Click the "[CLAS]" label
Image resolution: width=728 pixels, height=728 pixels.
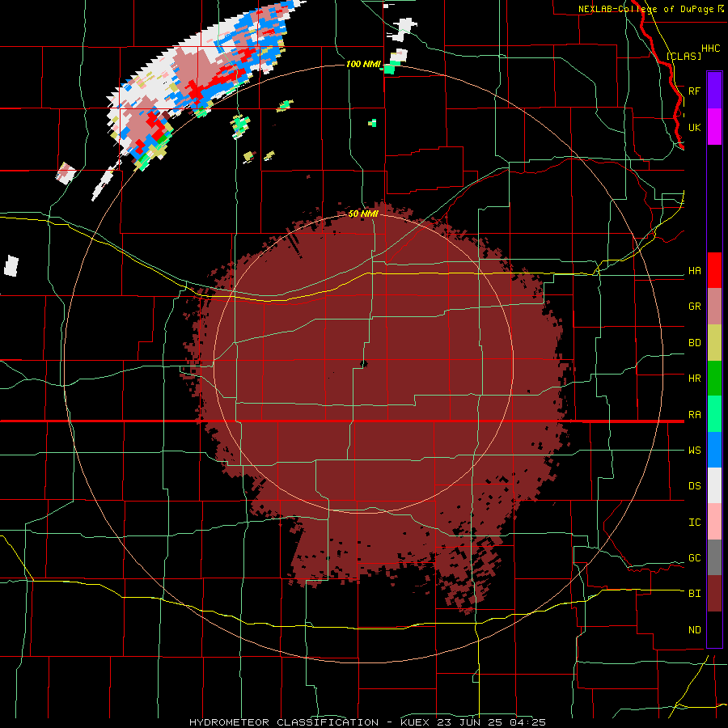click(684, 56)
